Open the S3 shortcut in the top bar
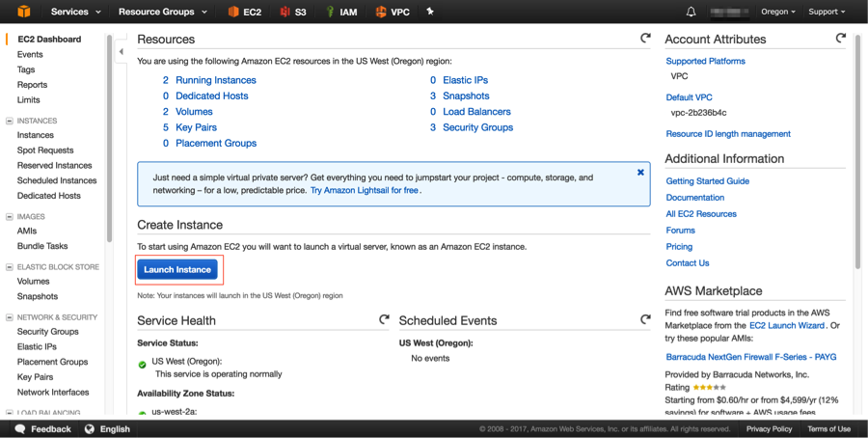The height and width of the screenshot is (438, 868). click(x=291, y=12)
